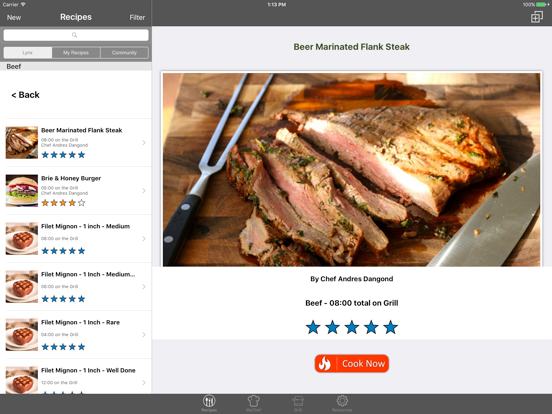Tap the Brie & Honey Burger thumbnail
Image resolution: width=552 pixels, height=414 pixels.
22,190
